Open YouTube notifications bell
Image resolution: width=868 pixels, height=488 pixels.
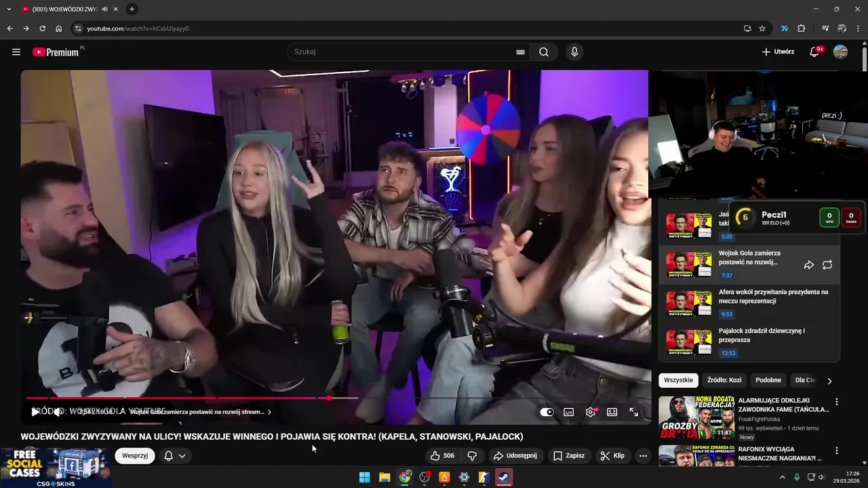click(815, 52)
